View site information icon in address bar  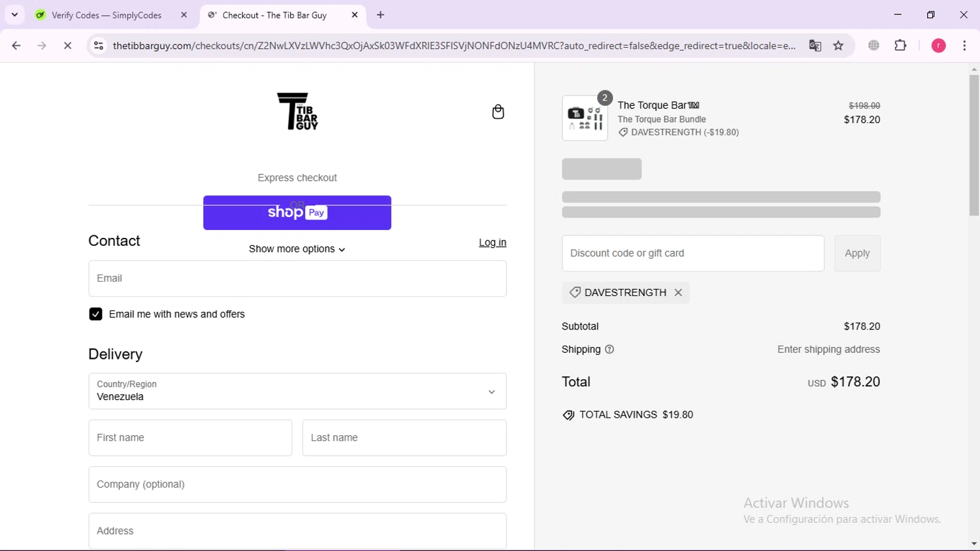pyautogui.click(x=99, y=46)
